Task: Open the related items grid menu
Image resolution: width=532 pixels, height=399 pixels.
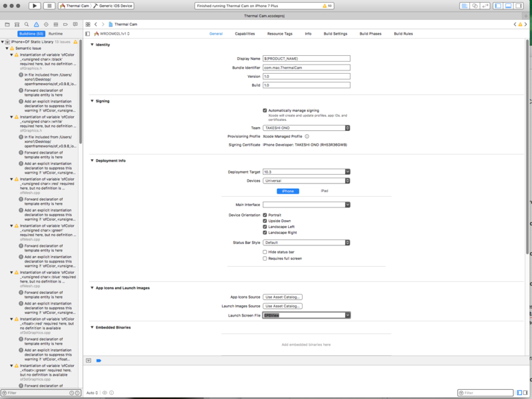Action: pos(88,25)
